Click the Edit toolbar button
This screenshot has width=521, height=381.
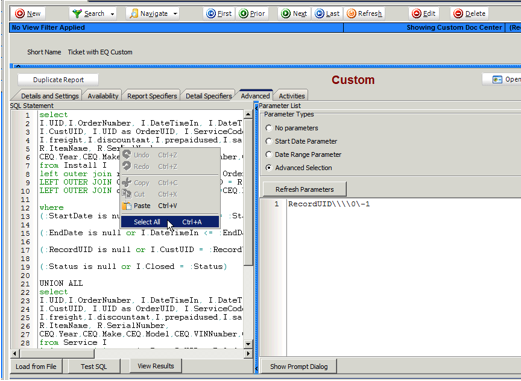coord(424,14)
